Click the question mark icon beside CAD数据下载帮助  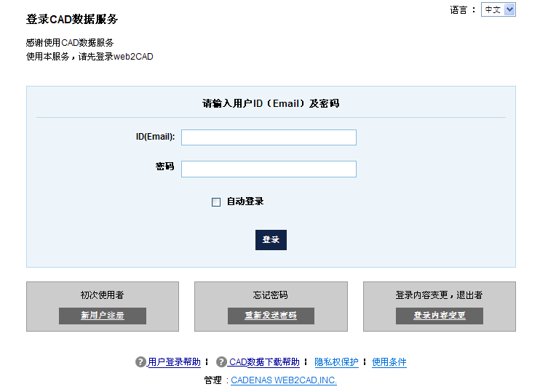[221, 362]
